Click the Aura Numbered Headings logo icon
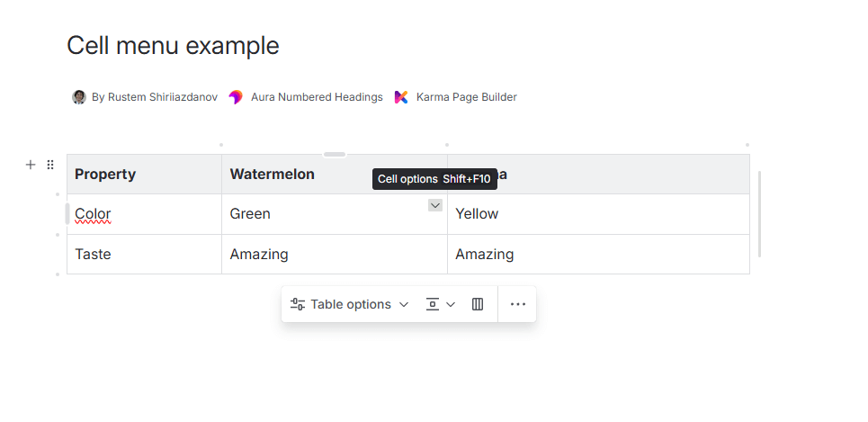The height and width of the screenshot is (422, 868). [236, 97]
